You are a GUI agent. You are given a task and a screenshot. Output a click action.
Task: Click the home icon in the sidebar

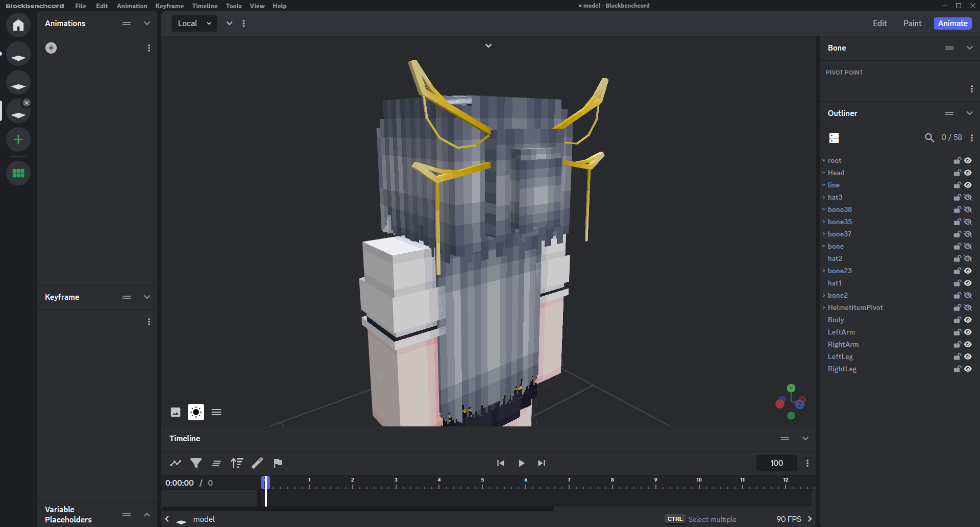click(18, 25)
